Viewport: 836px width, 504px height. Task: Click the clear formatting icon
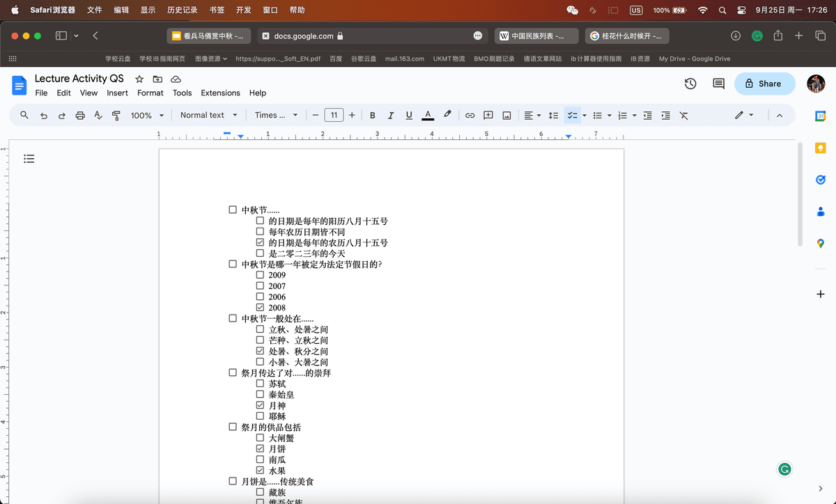(x=683, y=116)
